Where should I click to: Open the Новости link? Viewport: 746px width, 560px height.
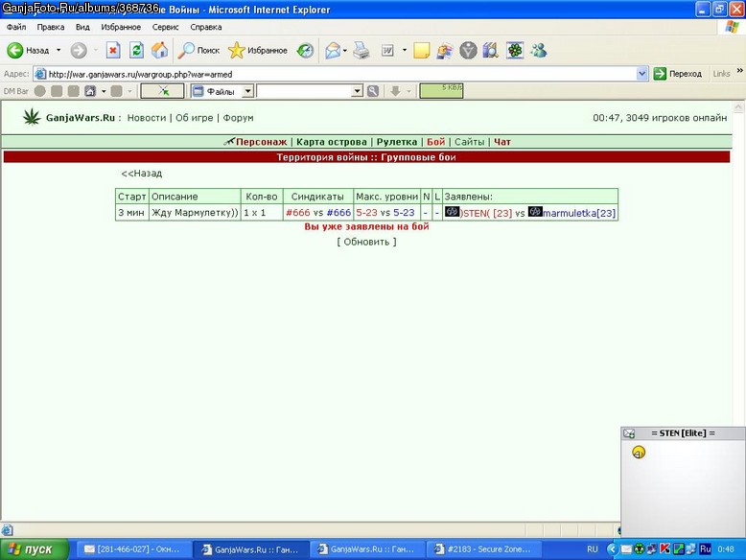147,118
